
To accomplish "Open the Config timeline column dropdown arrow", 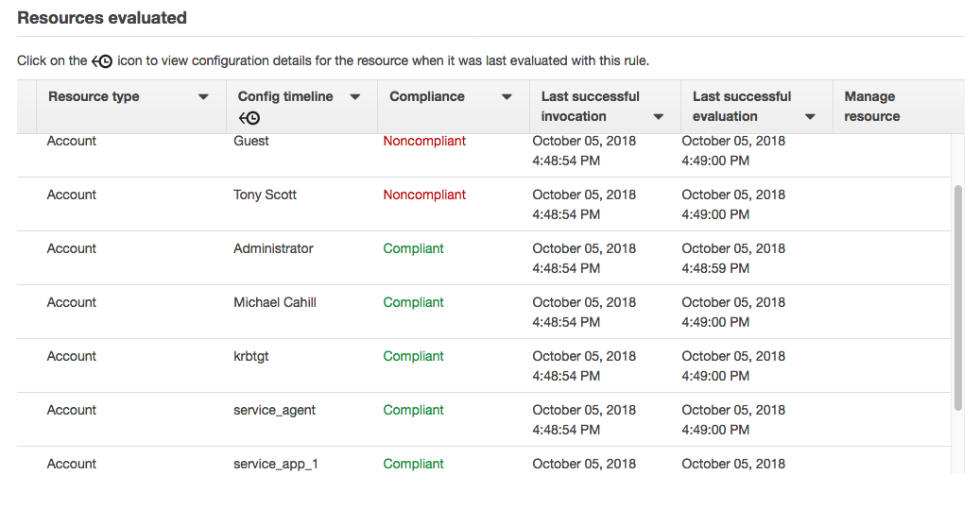I will pyautogui.click(x=355, y=97).
